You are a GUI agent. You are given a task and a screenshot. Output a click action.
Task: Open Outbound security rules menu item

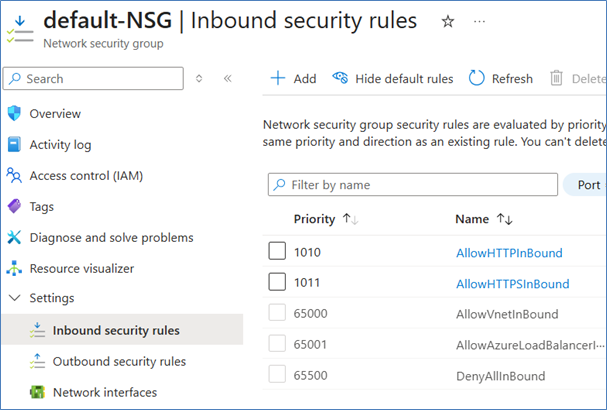pyautogui.click(x=119, y=361)
